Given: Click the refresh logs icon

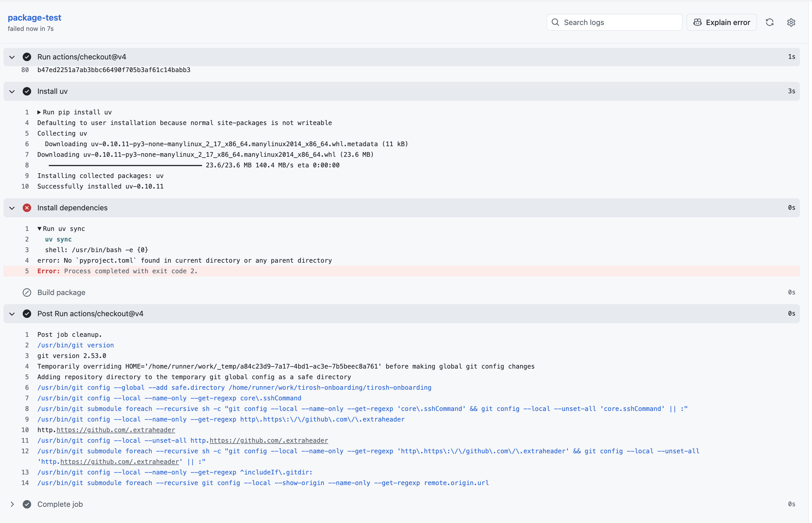Looking at the screenshot, I should tap(770, 22).
